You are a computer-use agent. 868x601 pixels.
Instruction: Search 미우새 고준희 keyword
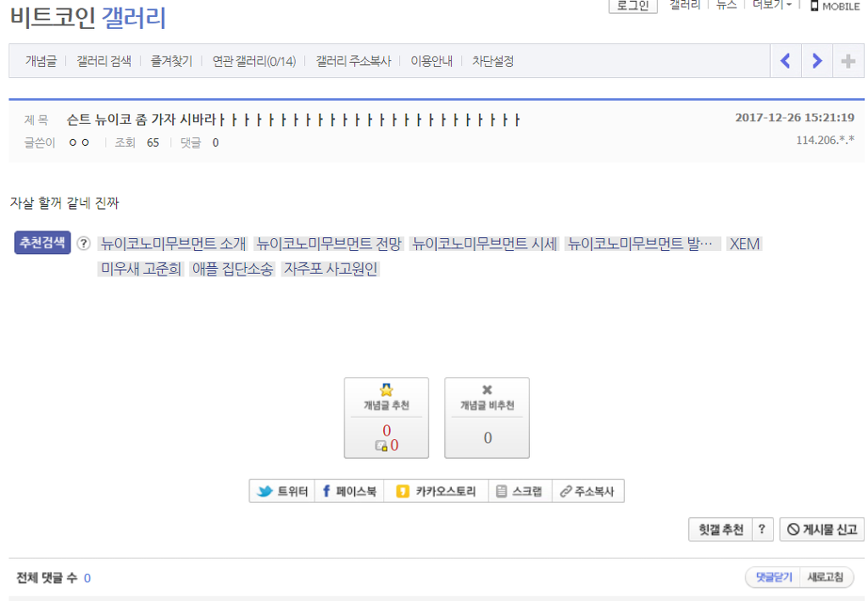pos(141,269)
